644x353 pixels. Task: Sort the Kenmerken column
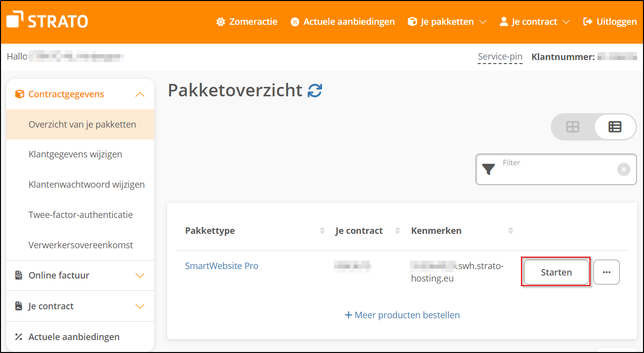[510, 230]
